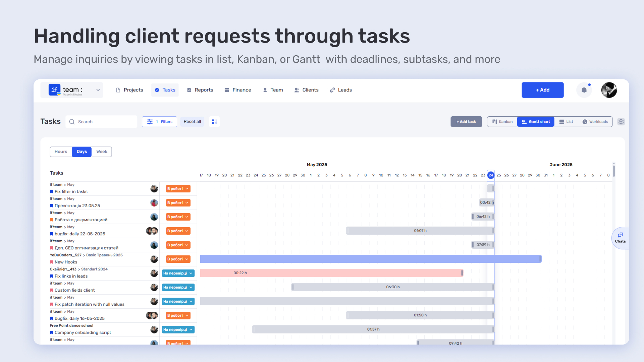Click the blue New Hooks Gantt bar
Image resolution: width=644 pixels, height=362 pixels.
tap(371, 259)
